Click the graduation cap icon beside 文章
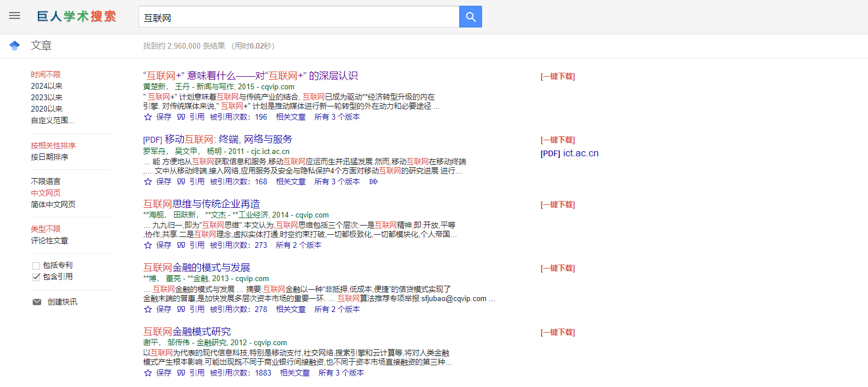This screenshot has height=387, width=868. [x=15, y=46]
